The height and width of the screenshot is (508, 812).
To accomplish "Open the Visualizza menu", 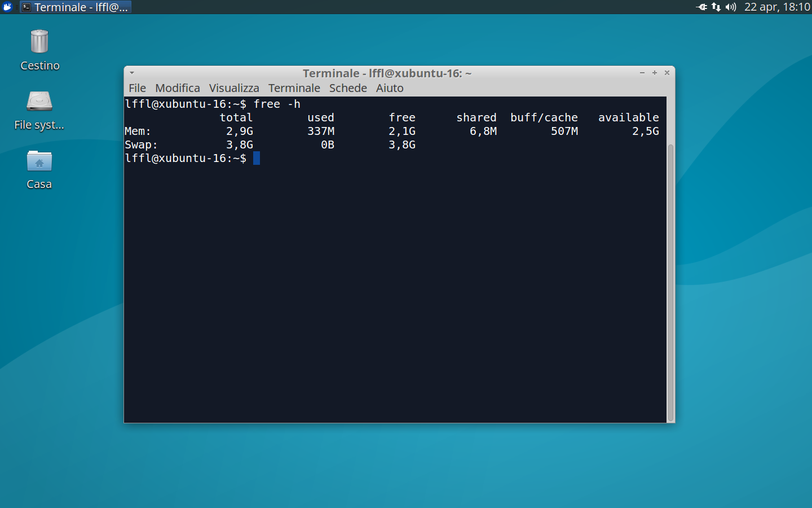I will pos(234,88).
